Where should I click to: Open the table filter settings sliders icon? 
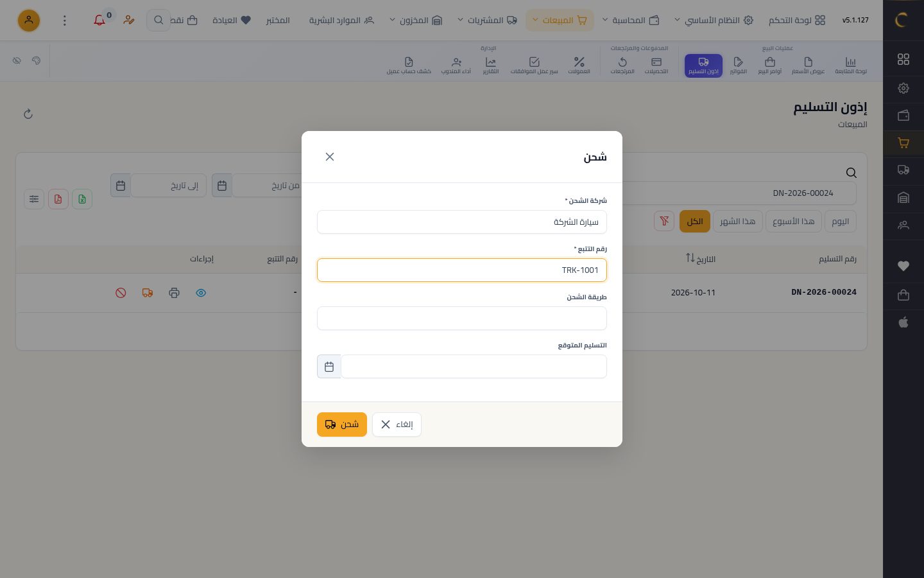[34, 199]
